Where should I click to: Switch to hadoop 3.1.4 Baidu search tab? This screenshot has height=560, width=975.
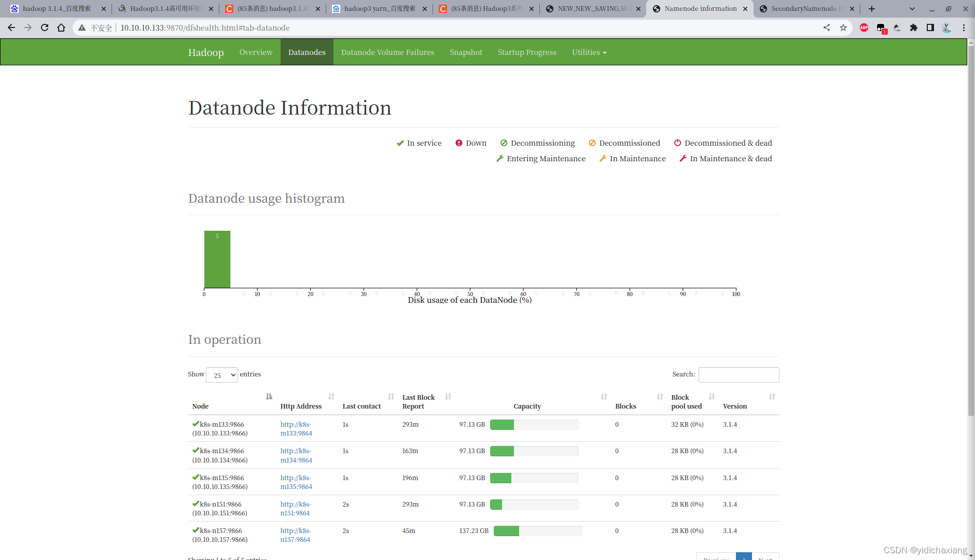tap(57, 9)
